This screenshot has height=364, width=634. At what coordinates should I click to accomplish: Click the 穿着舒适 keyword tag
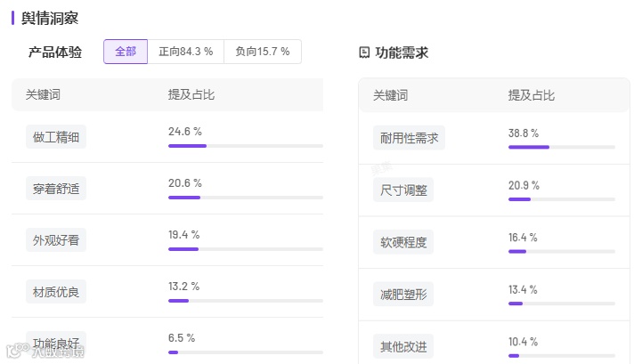coord(56,189)
